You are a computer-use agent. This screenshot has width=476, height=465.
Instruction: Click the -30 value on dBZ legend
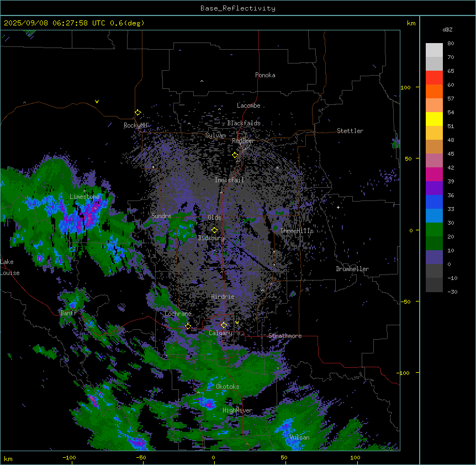(452, 292)
